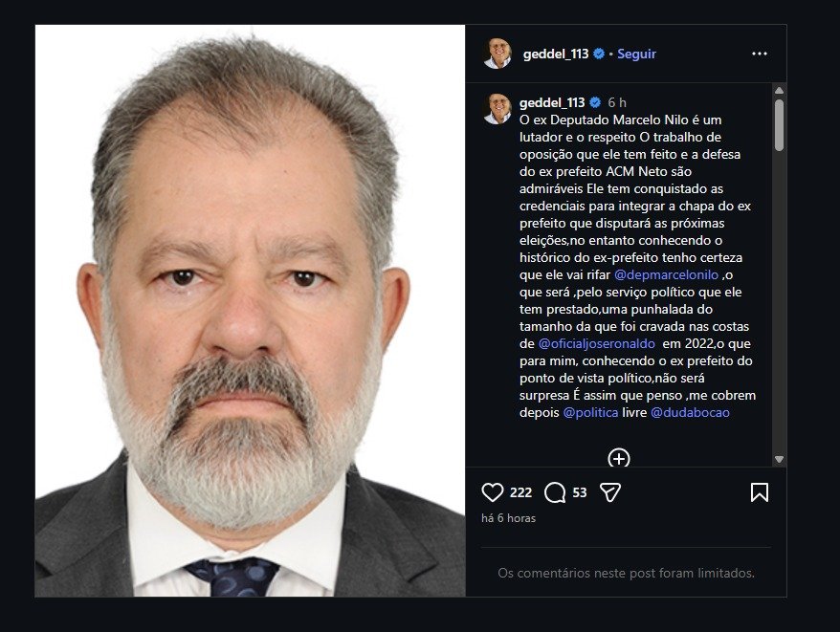The height and width of the screenshot is (632, 840).
Task: Click the header profile avatar
Action: [x=497, y=54]
